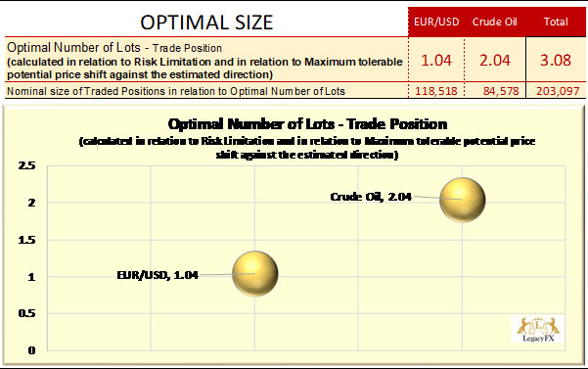
Task: Click the chart title Optimal Number of Lots
Action: (x=307, y=124)
